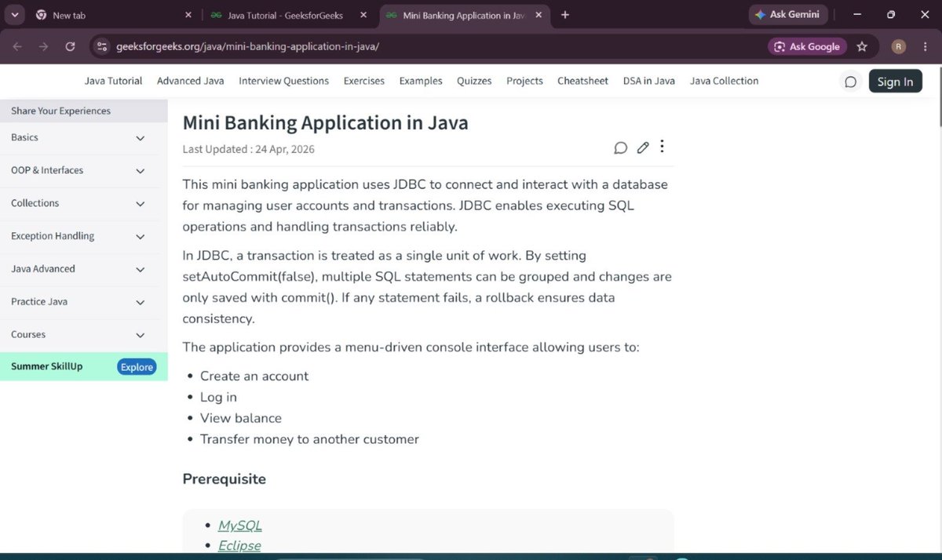Open Share Your Experiences sidebar item
Viewport: 942px width, 560px height.
pos(83,111)
